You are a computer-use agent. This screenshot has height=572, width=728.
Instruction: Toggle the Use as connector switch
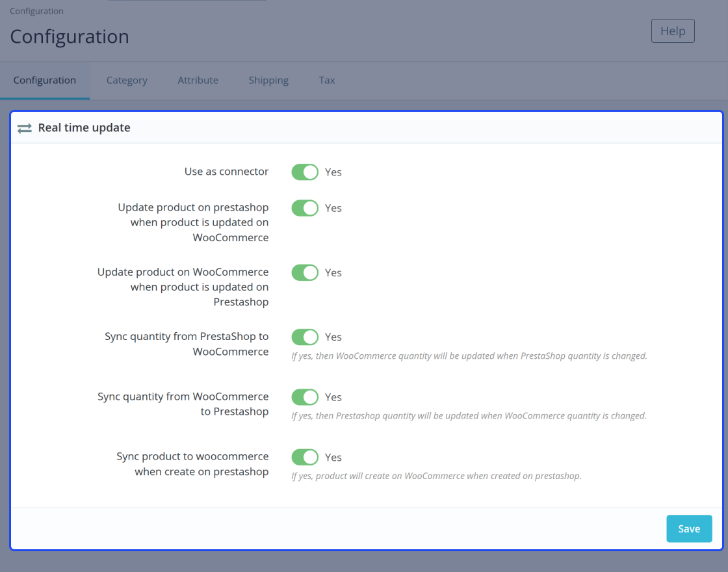pyautogui.click(x=305, y=172)
